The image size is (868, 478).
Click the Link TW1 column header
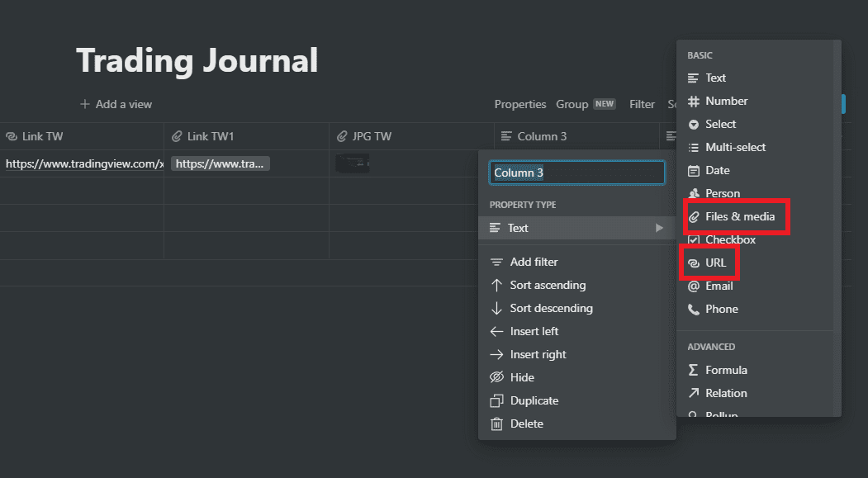click(247, 136)
